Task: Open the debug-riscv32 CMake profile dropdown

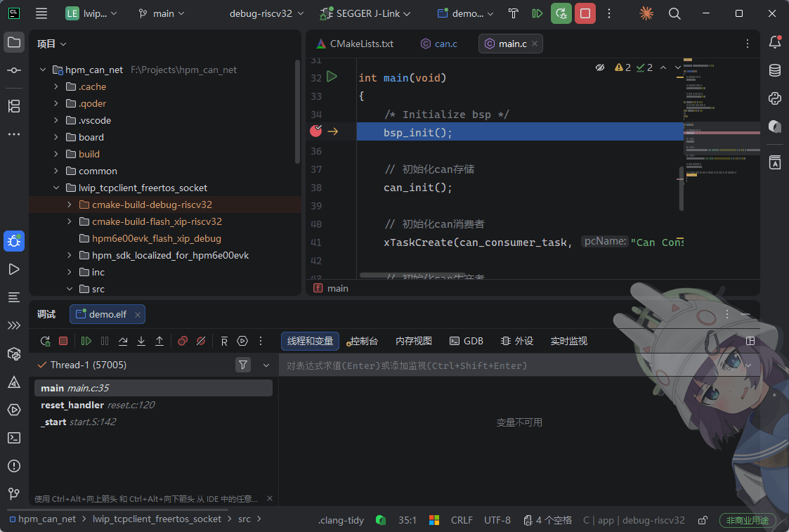Action: point(266,13)
